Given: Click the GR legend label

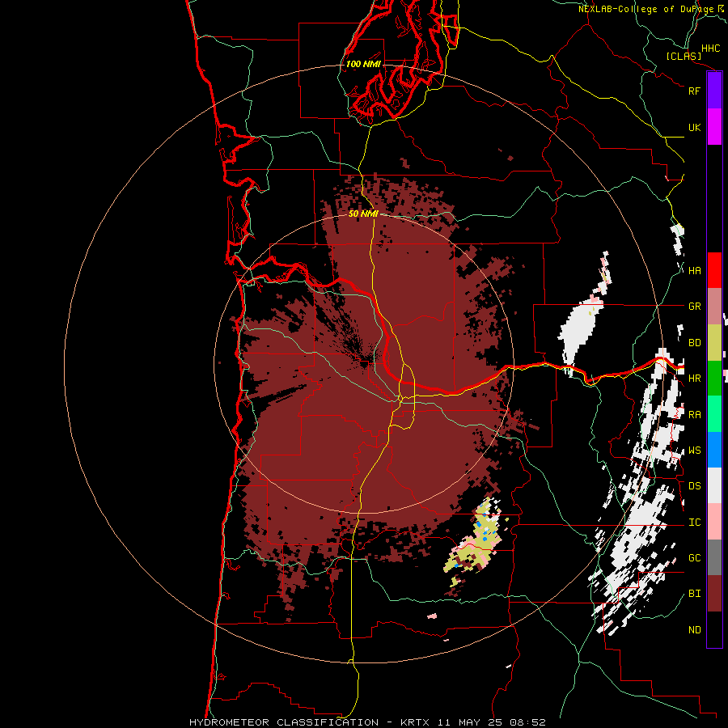Looking at the screenshot, I should click(694, 307).
